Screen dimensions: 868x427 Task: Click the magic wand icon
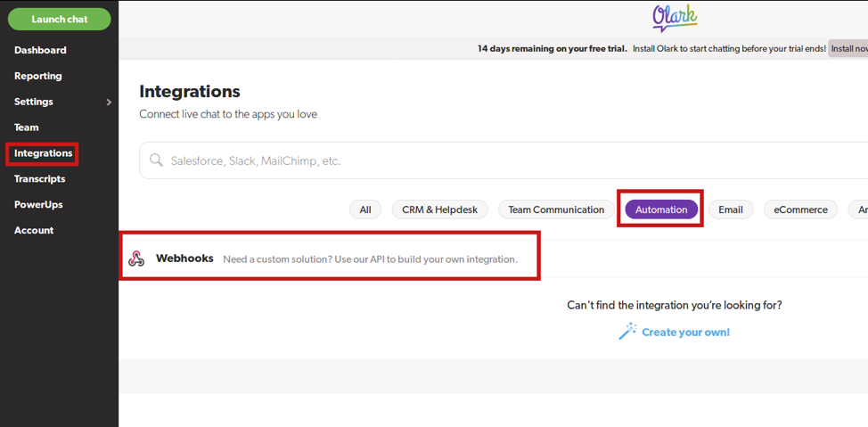(627, 332)
